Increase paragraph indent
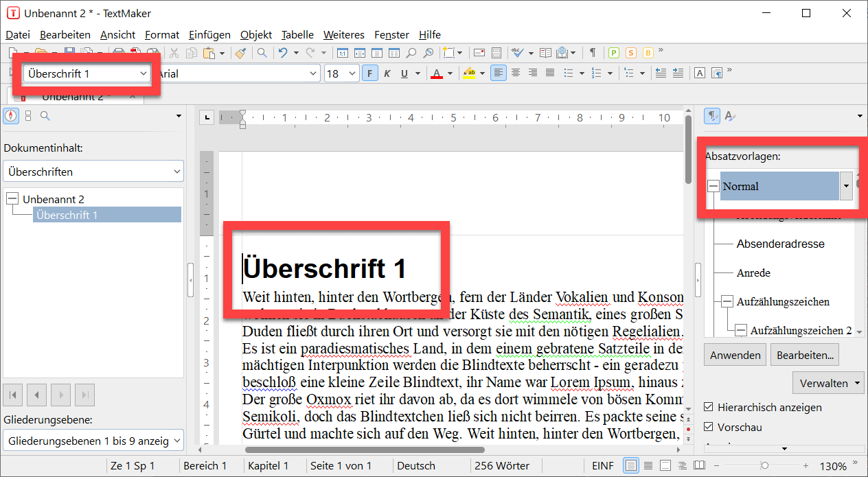 click(678, 73)
